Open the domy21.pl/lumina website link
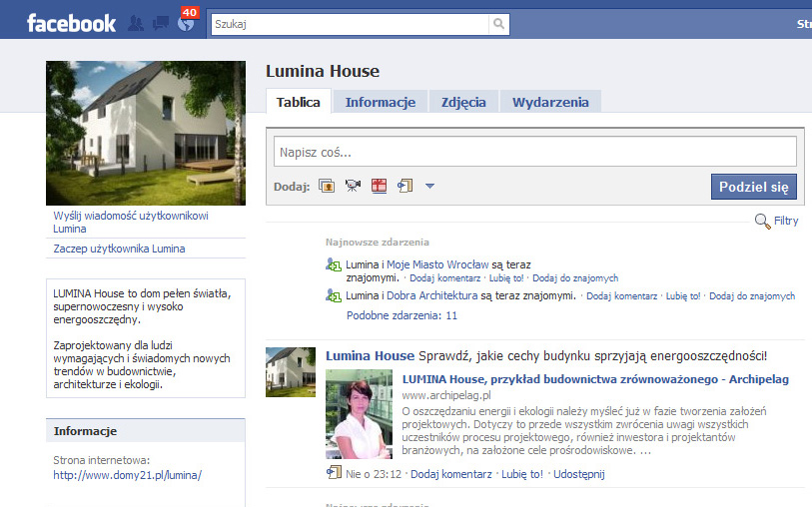812x507 pixels. (128, 475)
